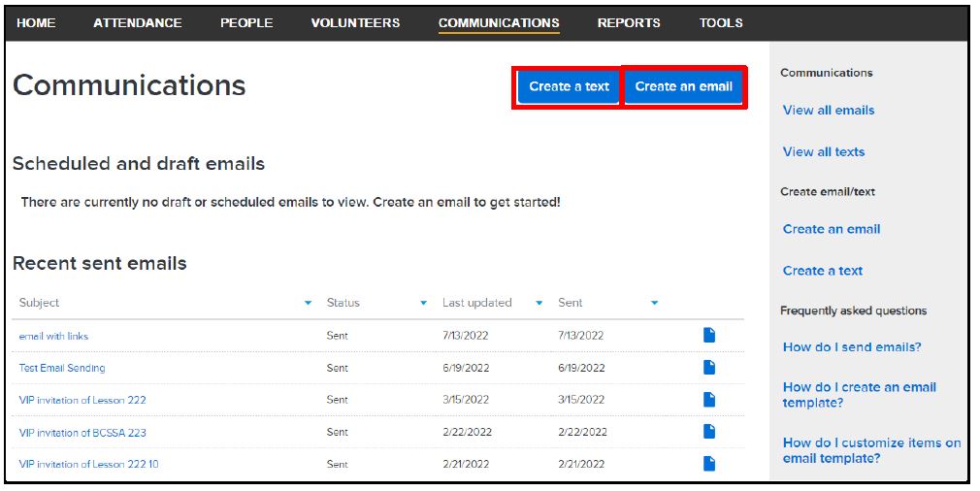Navigate to the People menu

click(246, 22)
